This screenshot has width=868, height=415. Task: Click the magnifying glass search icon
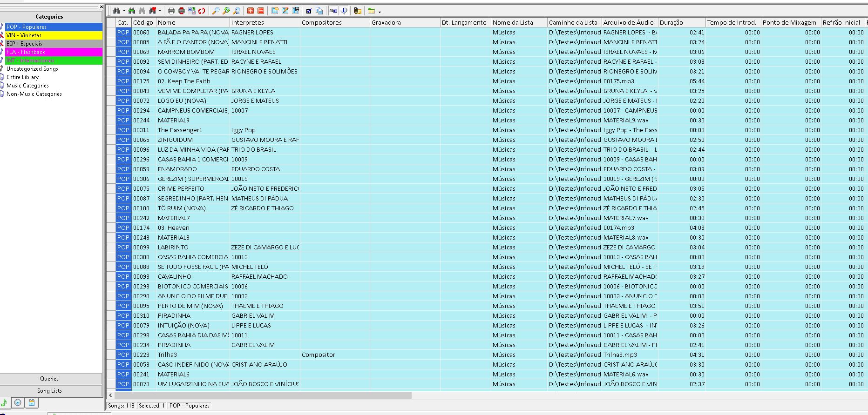pyautogui.click(x=216, y=11)
